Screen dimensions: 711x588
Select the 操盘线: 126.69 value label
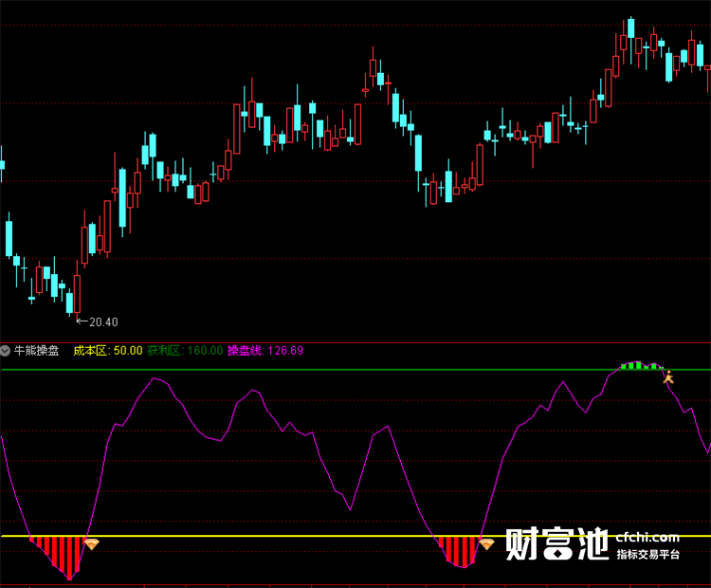(265, 351)
